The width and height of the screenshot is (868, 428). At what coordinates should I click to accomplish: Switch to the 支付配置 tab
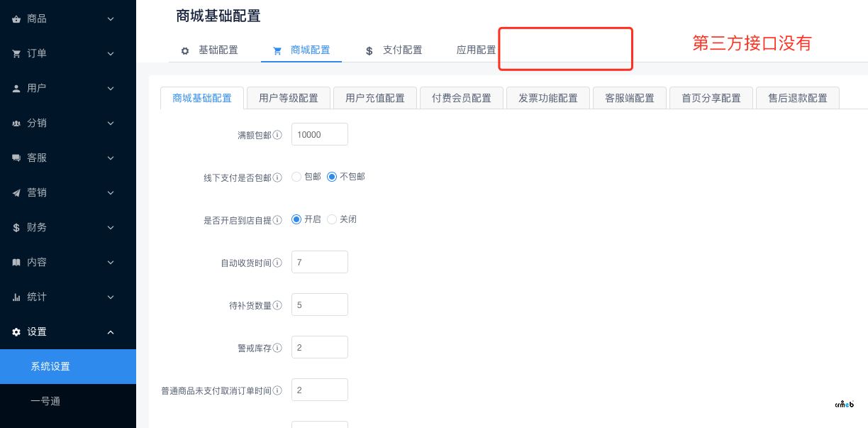(x=394, y=50)
